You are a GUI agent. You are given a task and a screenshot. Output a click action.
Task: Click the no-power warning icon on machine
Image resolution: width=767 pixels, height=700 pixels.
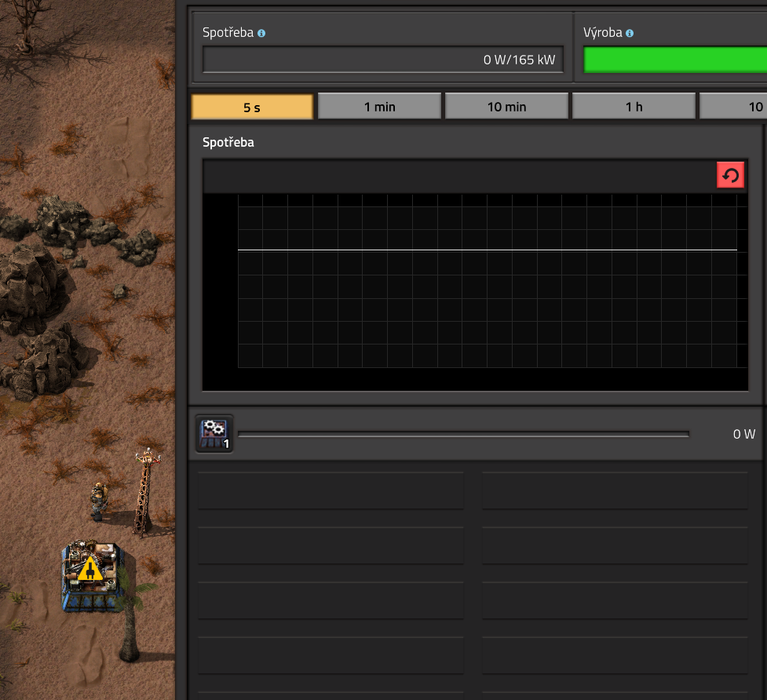click(90, 569)
